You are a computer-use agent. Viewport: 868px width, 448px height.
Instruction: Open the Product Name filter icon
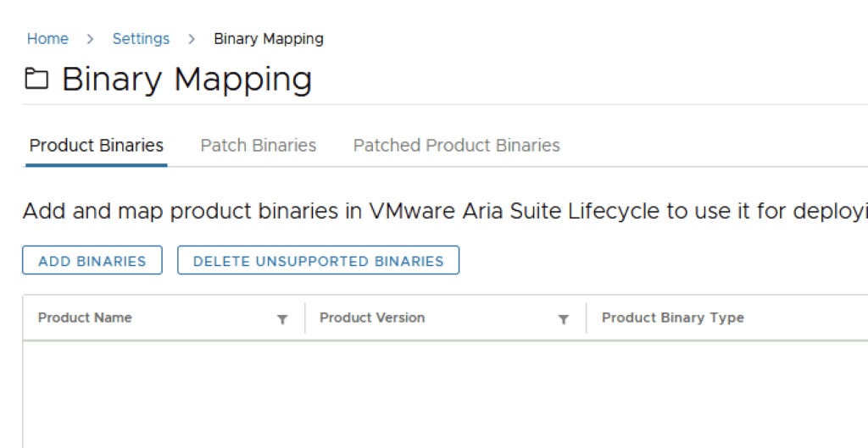(282, 319)
